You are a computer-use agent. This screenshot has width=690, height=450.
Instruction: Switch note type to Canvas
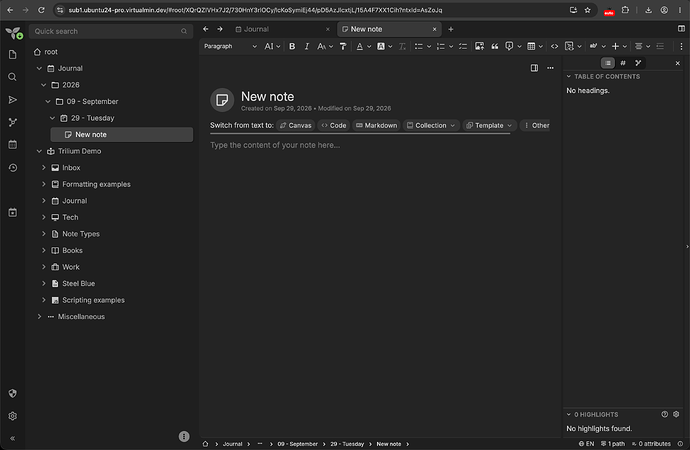[296, 125]
